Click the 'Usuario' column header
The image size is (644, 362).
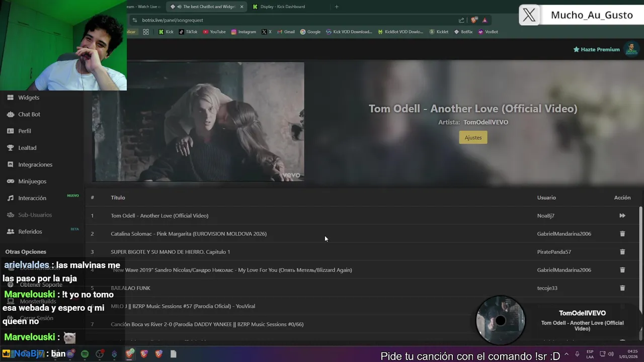[546, 198]
